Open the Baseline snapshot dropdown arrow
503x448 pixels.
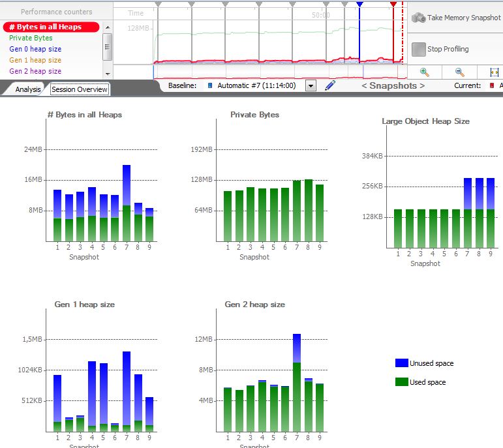click(x=311, y=85)
